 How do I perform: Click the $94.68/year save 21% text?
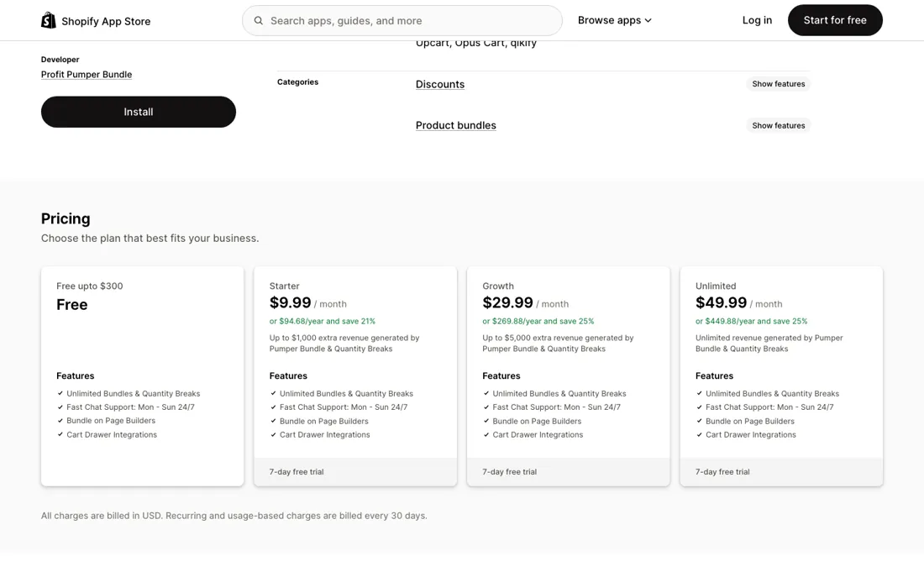pos(323,321)
